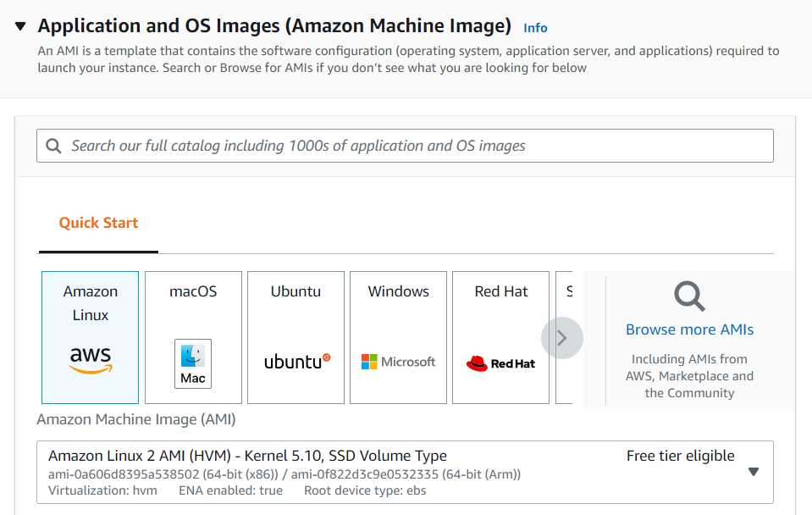Click the magnifier icon in the search box

click(x=54, y=146)
